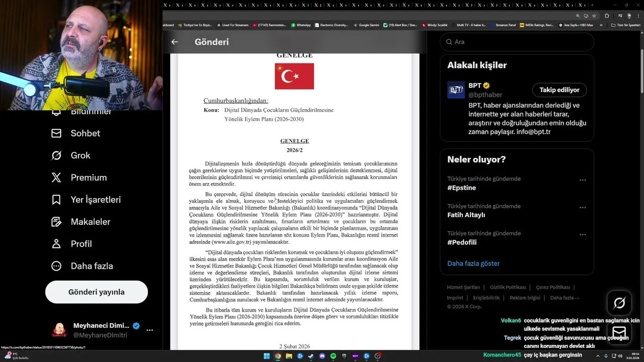Open Discord on the taskbar
This screenshot has width=644, height=362.
[323, 356]
